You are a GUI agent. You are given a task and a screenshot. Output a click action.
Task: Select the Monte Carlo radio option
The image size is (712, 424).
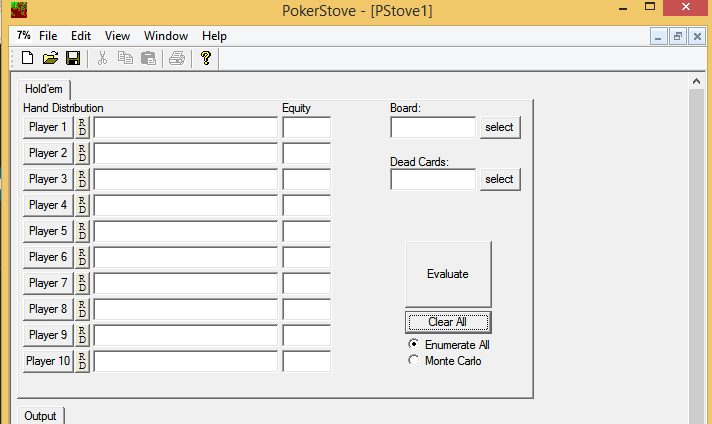pyautogui.click(x=414, y=361)
